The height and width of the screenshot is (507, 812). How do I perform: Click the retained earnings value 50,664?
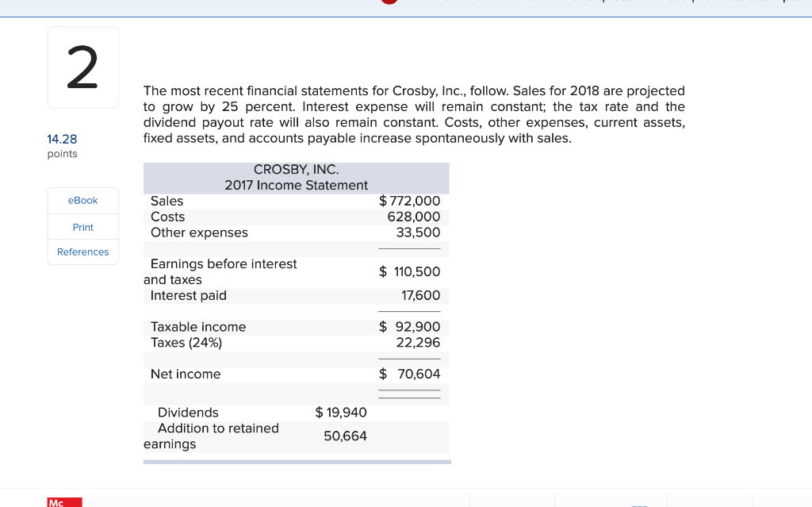tap(345, 436)
